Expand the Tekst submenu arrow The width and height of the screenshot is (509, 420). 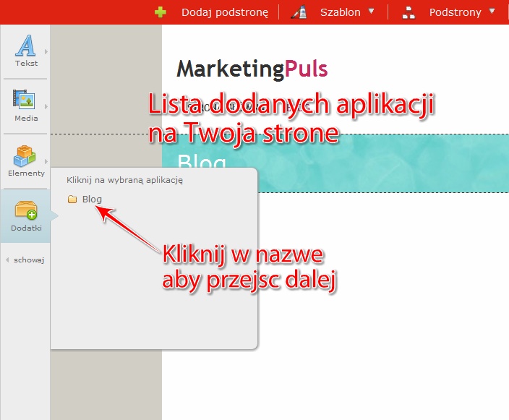(x=46, y=52)
